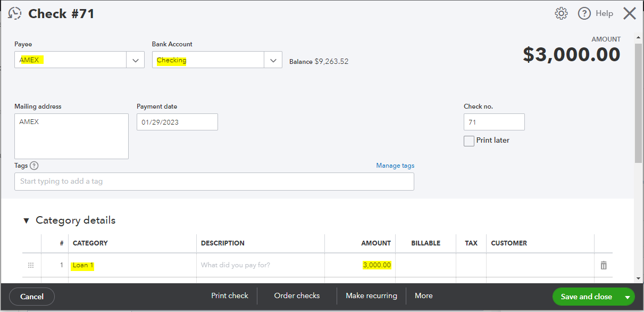Image resolution: width=644 pixels, height=312 pixels.
Task: Click the Manage tags link
Action: click(395, 166)
